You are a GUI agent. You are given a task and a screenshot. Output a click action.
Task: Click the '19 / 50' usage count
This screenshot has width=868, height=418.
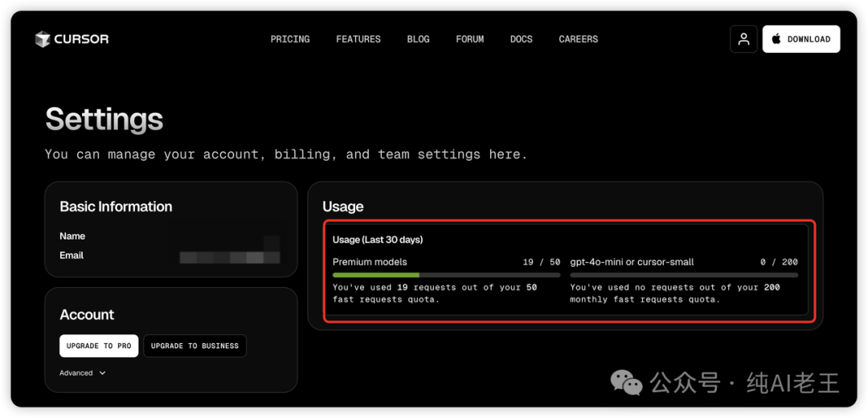[542, 262]
